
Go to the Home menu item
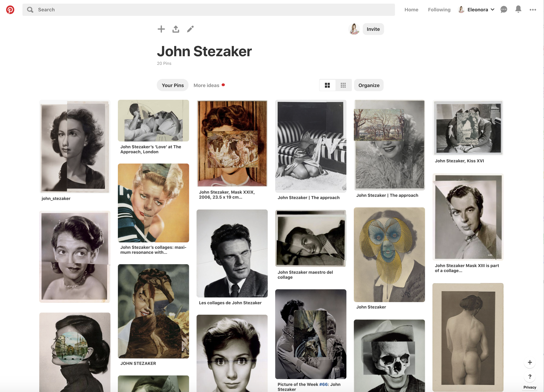click(x=411, y=10)
